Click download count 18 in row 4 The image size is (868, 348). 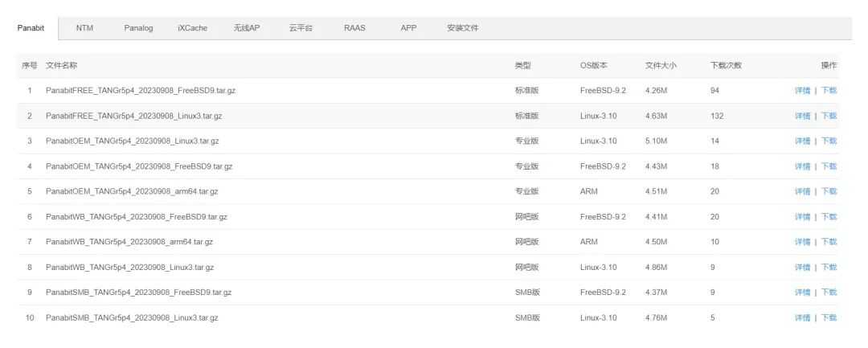pos(714,166)
